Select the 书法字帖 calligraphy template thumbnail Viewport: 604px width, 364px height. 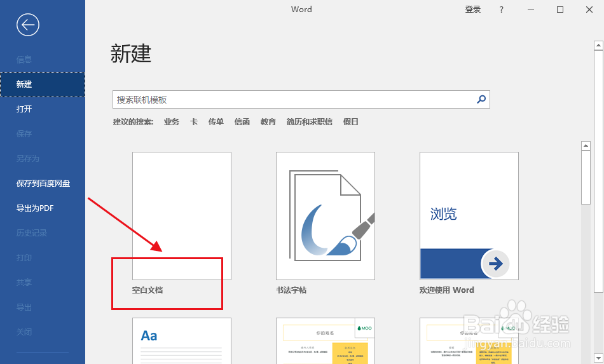click(326, 216)
